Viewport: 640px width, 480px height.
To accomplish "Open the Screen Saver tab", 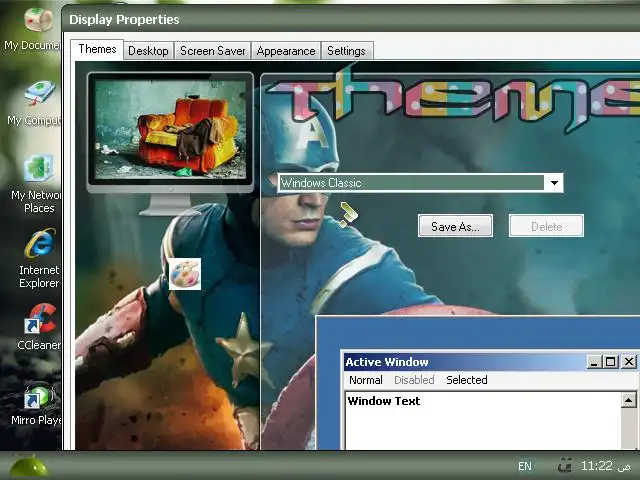I will (x=213, y=51).
